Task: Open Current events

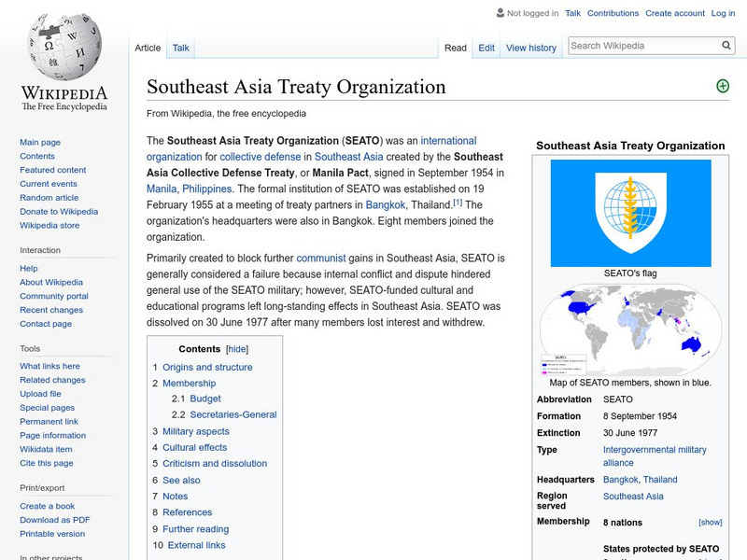Action: (x=49, y=183)
